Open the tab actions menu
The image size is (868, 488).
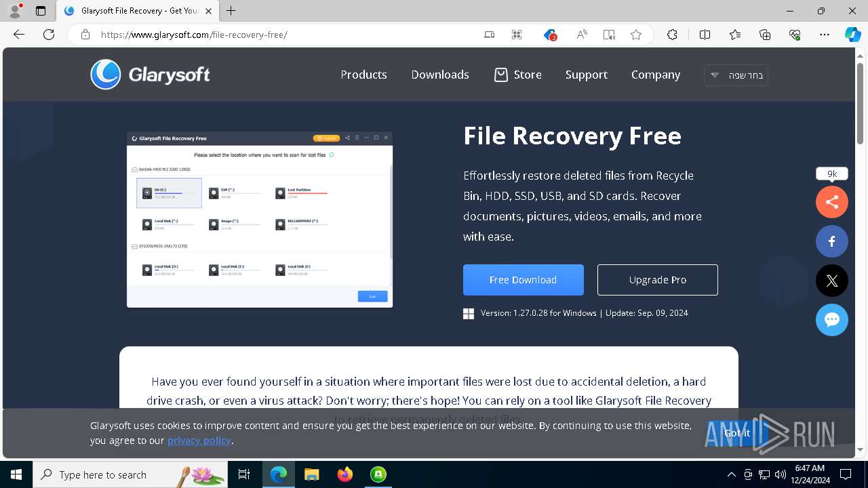41,11
